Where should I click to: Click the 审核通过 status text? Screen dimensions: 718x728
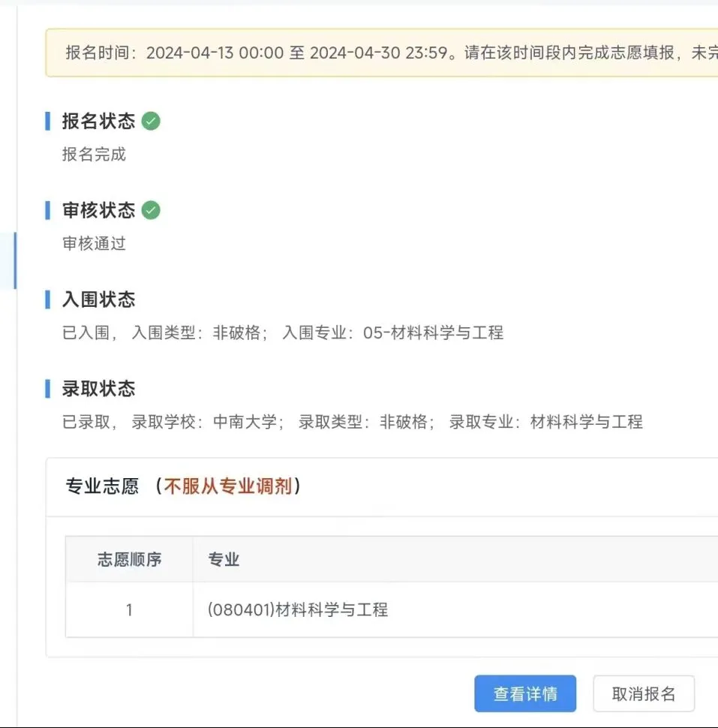tap(95, 243)
